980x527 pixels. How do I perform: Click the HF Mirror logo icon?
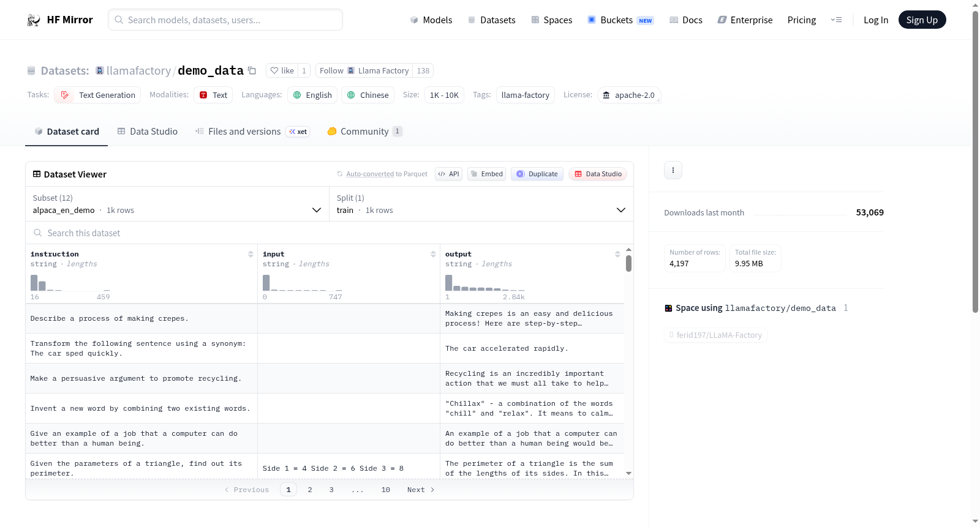(x=34, y=20)
